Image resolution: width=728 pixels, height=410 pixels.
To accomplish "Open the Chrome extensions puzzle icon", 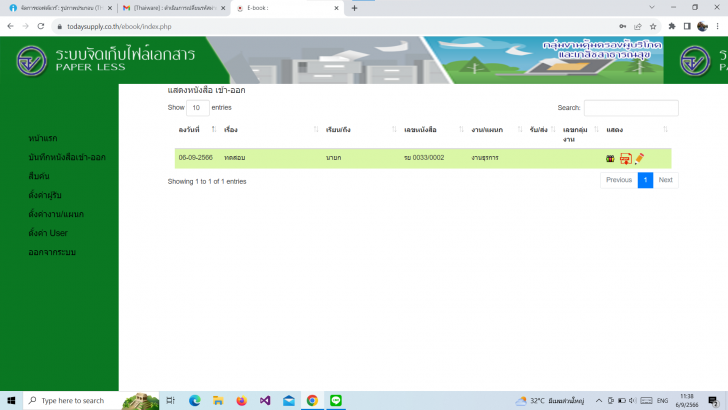I will [x=672, y=26].
